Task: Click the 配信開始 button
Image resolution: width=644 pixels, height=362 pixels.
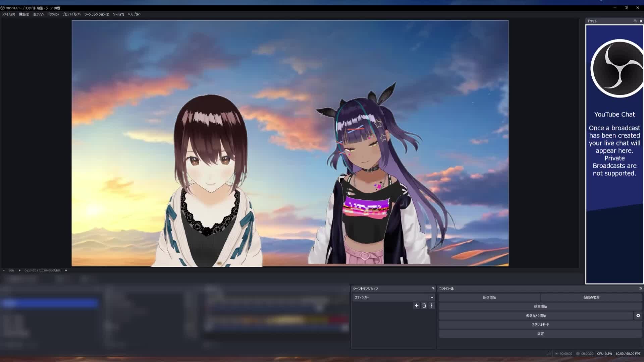Action: pos(489,297)
